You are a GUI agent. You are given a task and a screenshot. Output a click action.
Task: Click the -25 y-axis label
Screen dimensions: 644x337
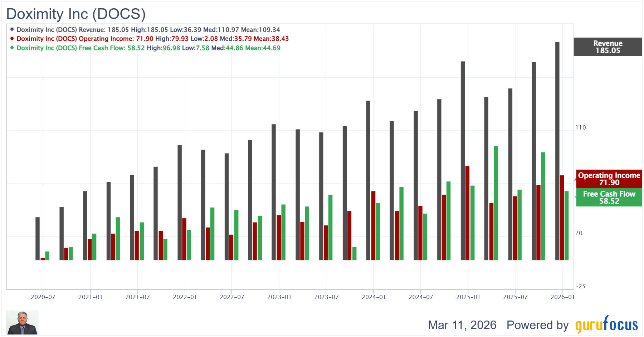coord(580,286)
